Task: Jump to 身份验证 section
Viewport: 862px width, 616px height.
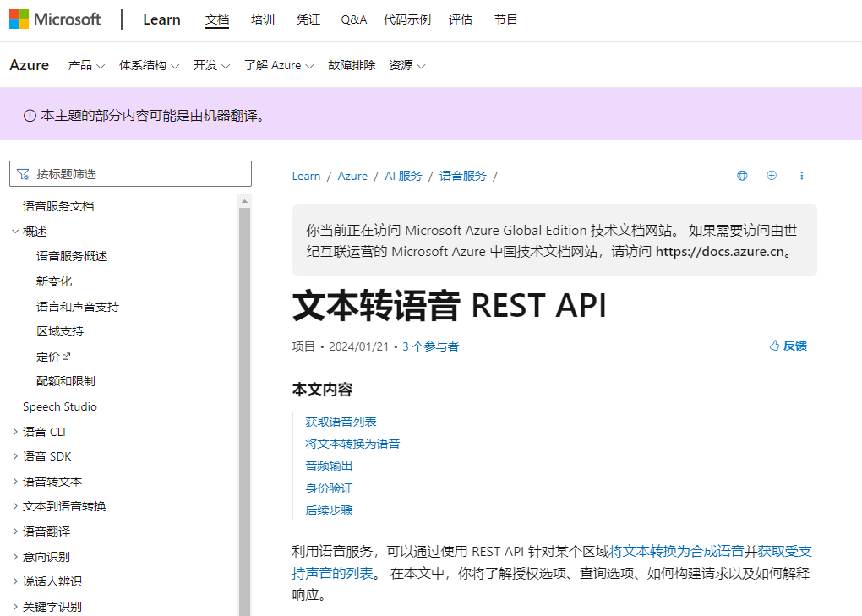Action: click(329, 488)
